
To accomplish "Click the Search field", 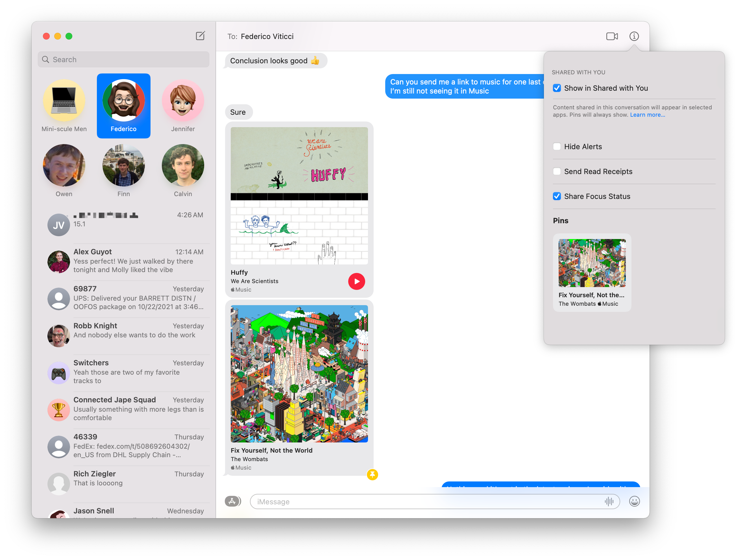I will [x=123, y=60].
